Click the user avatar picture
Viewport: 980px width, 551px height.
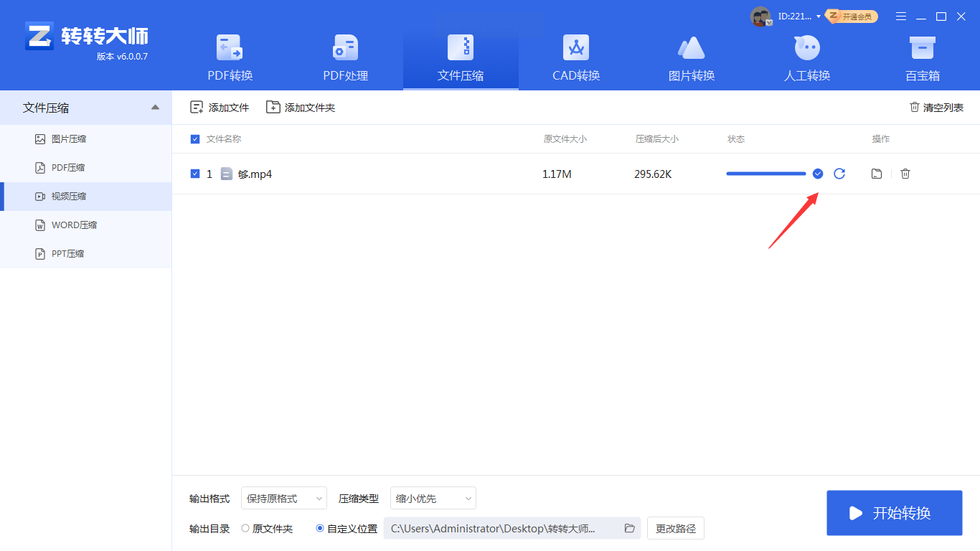click(760, 17)
